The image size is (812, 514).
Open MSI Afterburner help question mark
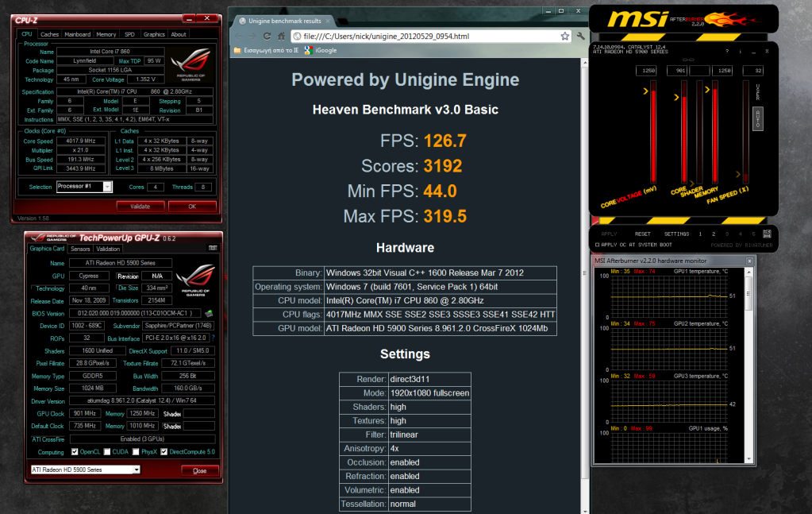point(727,52)
